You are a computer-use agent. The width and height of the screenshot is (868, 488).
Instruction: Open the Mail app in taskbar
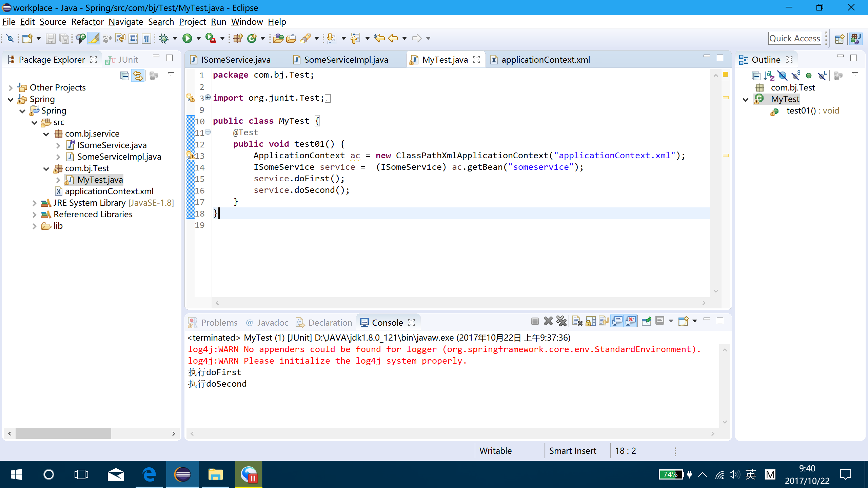(x=116, y=474)
